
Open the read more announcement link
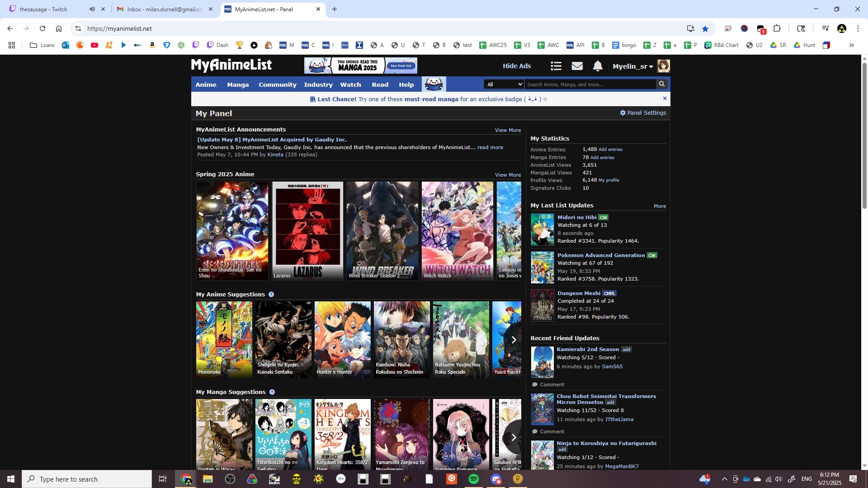(x=490, y=147)
